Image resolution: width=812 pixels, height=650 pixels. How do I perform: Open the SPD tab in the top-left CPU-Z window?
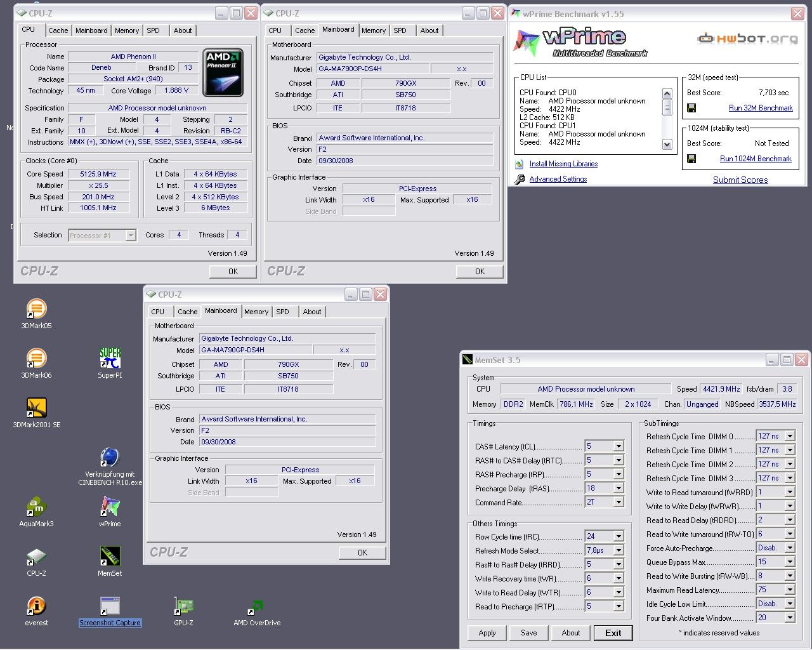(x=154, y=30)
